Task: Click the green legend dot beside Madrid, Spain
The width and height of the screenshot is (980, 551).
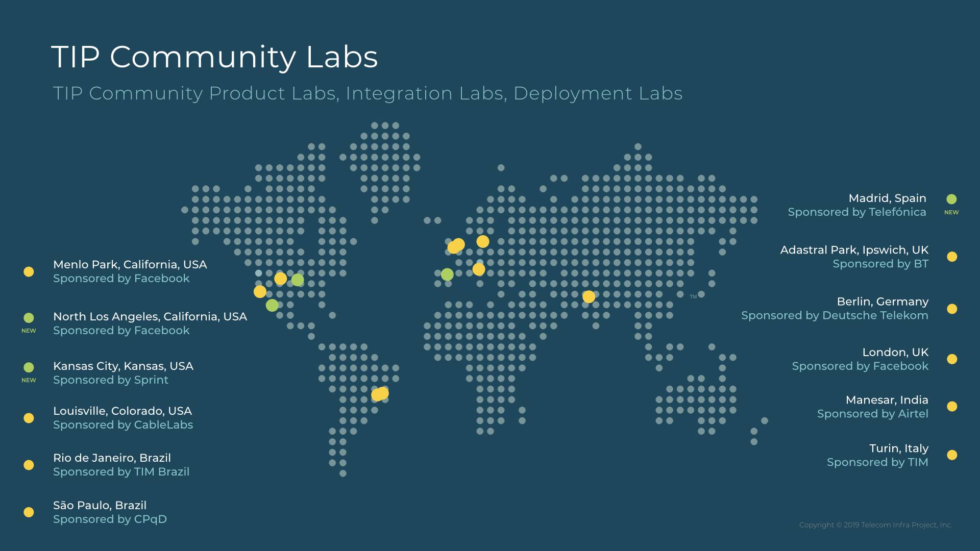Action: (x=951, y=199)
